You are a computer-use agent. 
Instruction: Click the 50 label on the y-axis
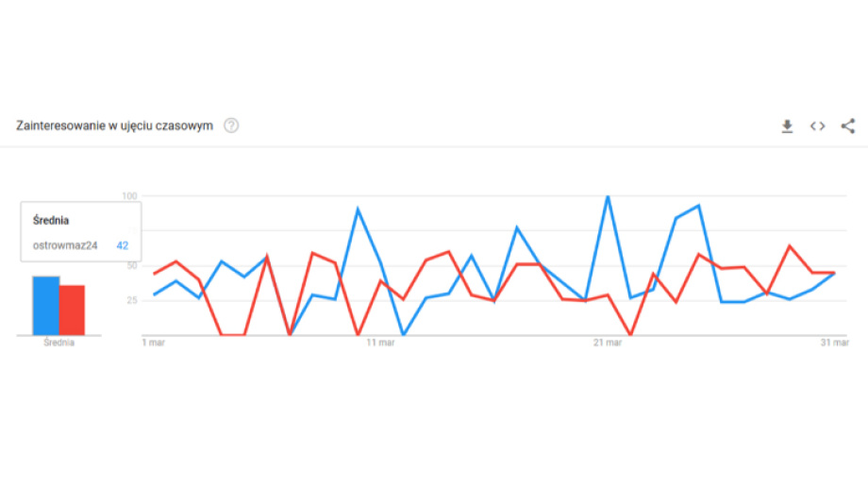pos(132,266)
